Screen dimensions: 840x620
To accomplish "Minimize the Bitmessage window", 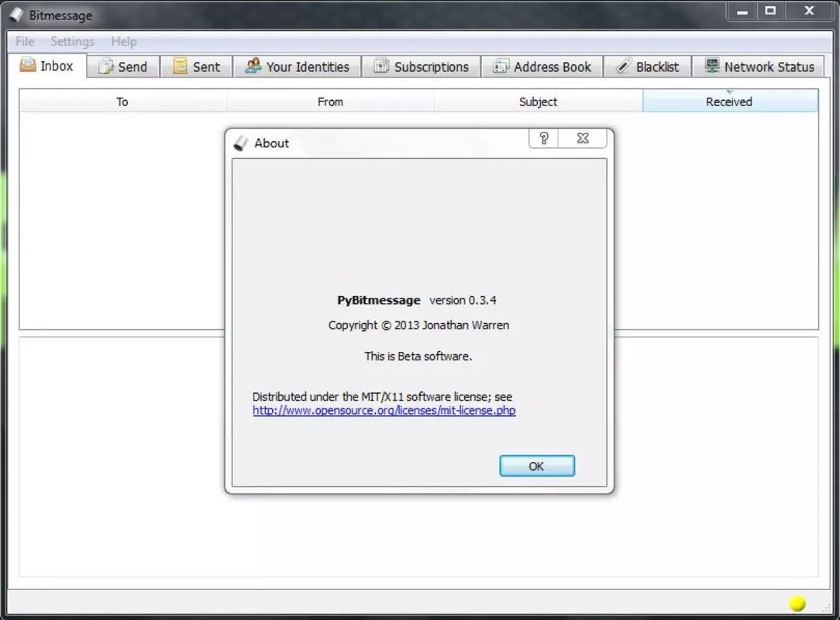I will coord(742,11).
